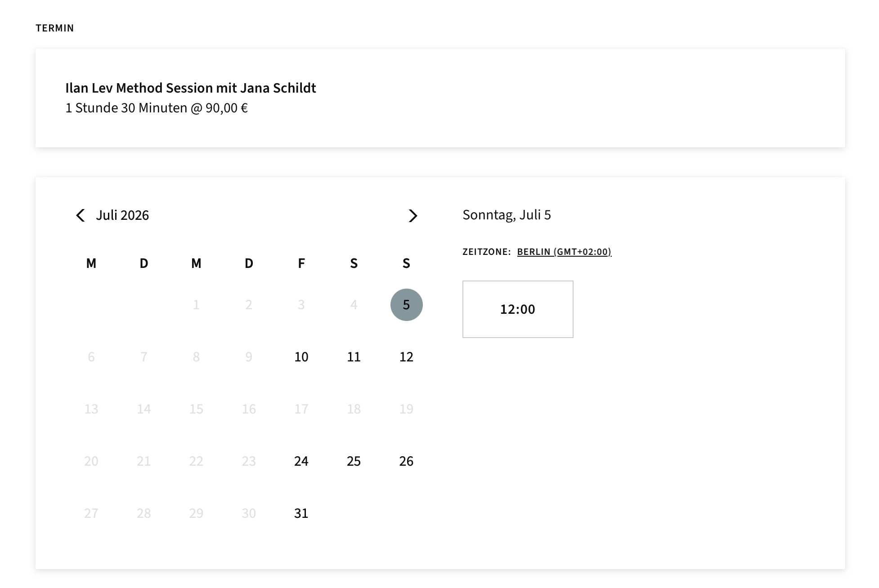
Task: Click the disabled date 1
Action: point(196,305)
